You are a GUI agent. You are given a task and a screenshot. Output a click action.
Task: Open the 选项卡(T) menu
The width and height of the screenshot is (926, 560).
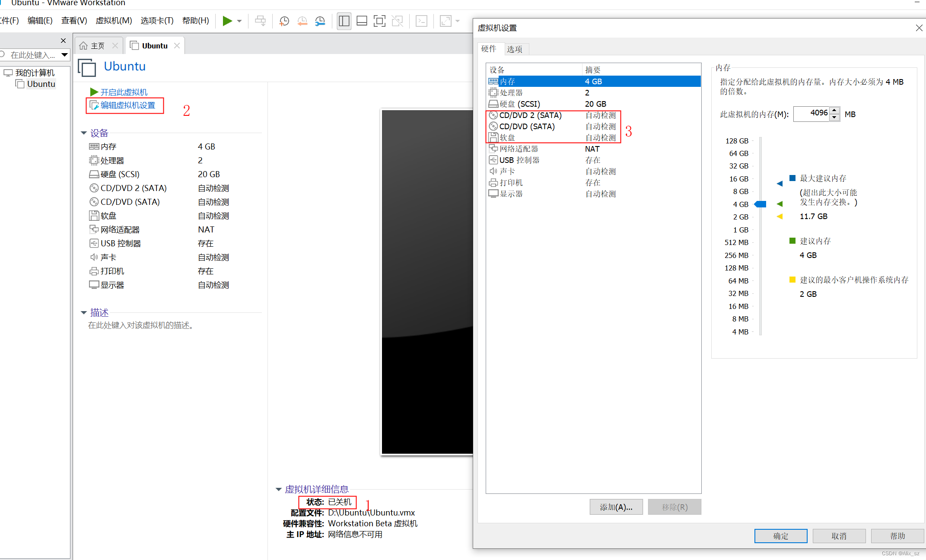tap(157, 21)
